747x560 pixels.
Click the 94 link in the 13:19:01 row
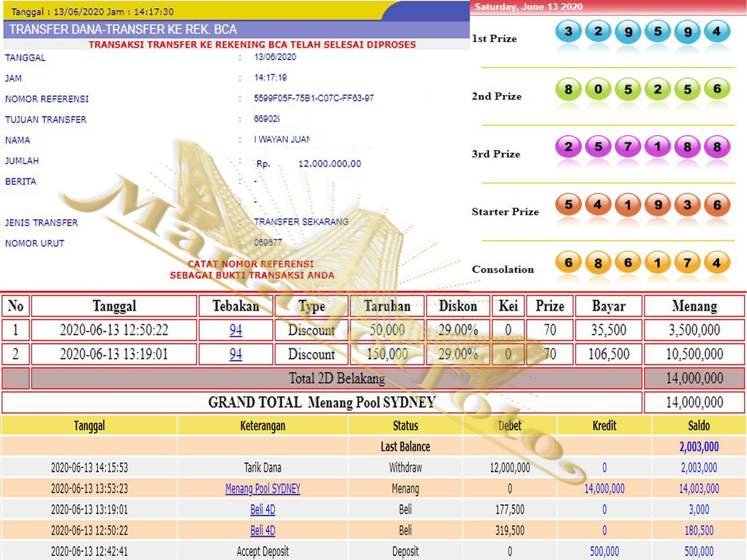(x=236, y=354)
